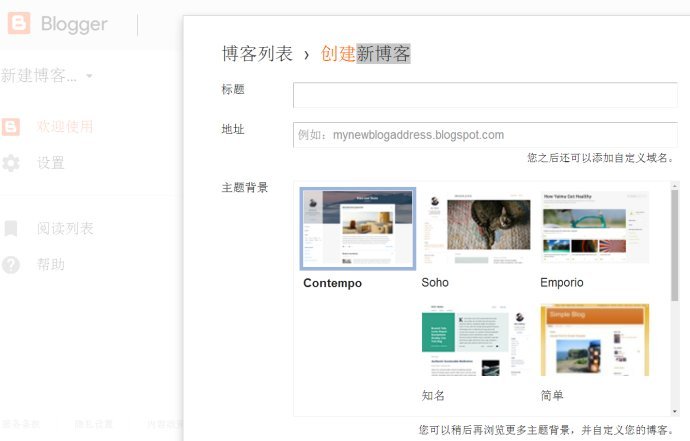This screenshot has width=690, height=441.
Task: Open 帮助 in the sidebar
Action: [51, 265]
